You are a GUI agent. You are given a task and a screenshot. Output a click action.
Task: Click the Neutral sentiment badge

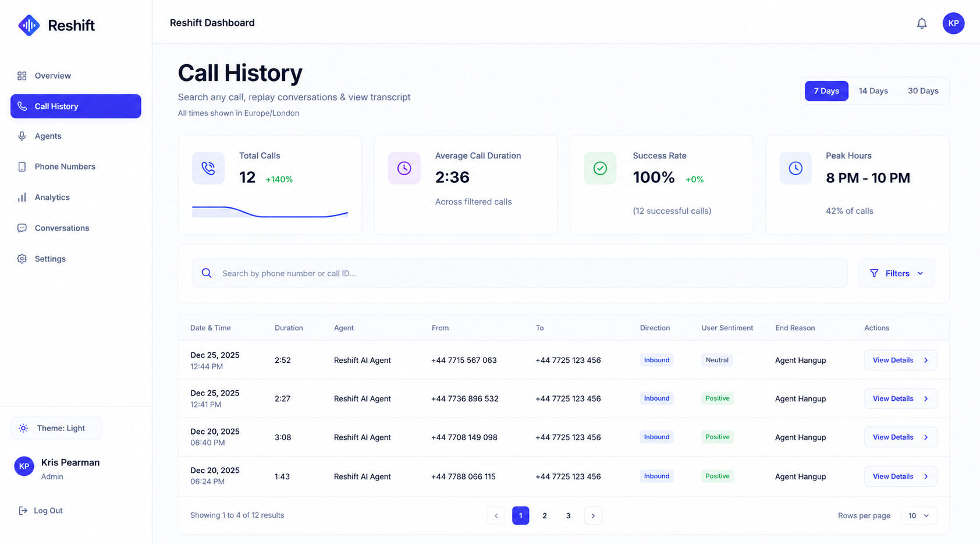point(717,360)
